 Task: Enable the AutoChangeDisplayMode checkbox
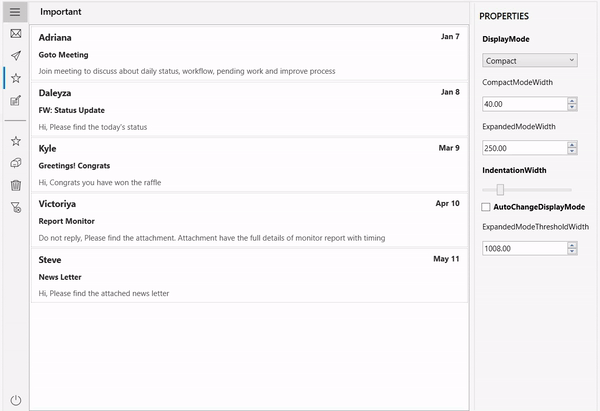(486, 207)
